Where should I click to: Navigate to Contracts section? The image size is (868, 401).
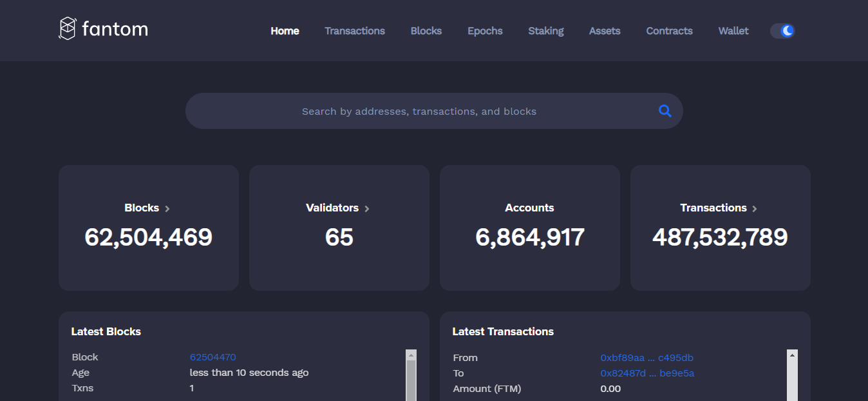coord(669,30)
